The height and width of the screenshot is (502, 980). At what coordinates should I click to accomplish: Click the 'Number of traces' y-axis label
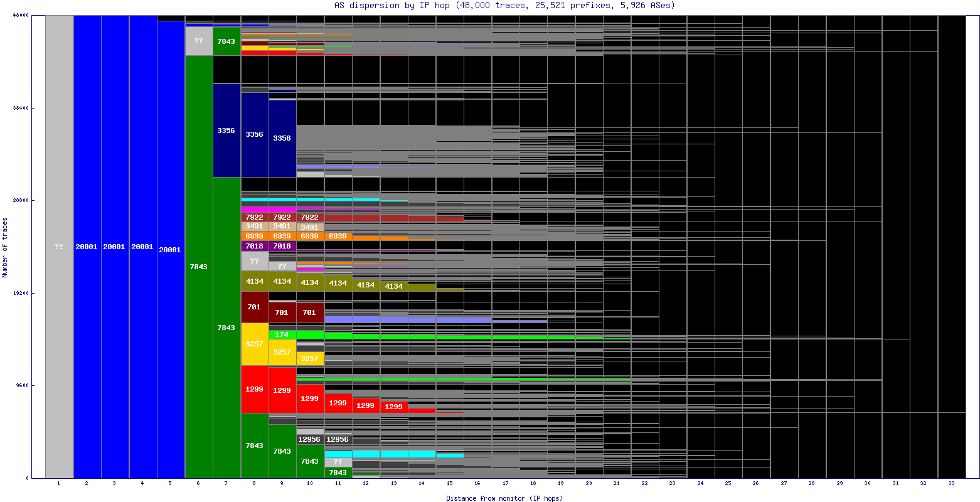coord(5,248)
